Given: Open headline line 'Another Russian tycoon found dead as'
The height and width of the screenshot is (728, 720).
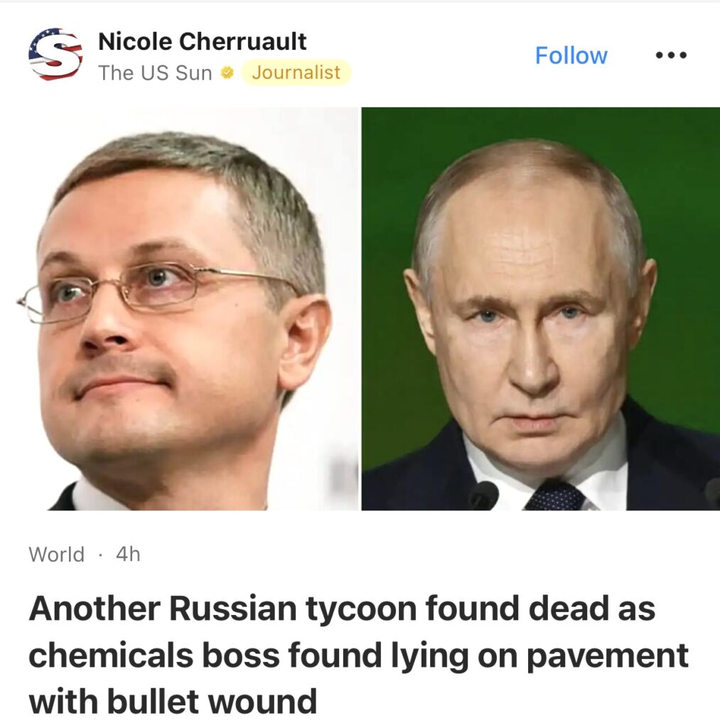Looking at the screenshot, I should coord(342,609).
